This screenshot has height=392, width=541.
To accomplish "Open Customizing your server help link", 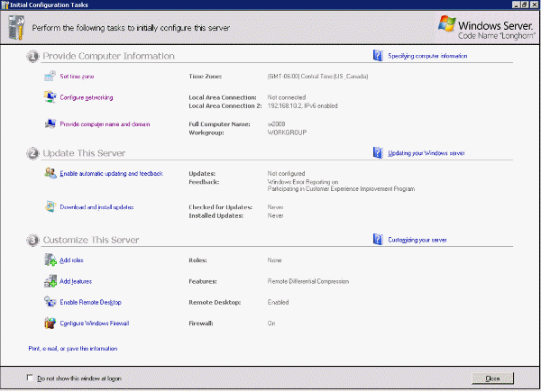I will [417, 240].
